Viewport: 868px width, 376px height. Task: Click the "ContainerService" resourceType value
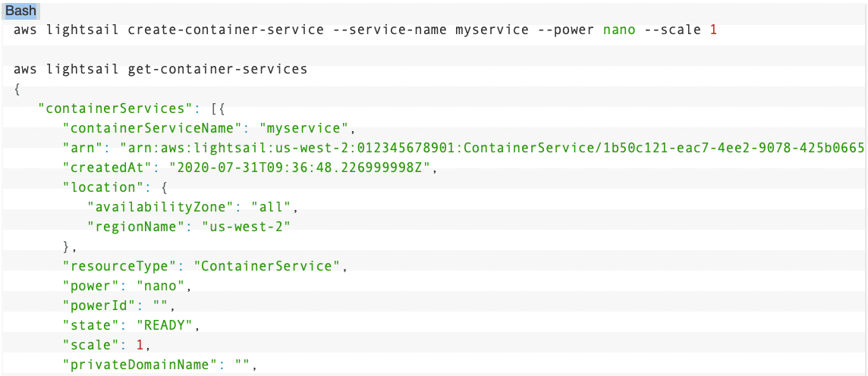tap(266, 266)
